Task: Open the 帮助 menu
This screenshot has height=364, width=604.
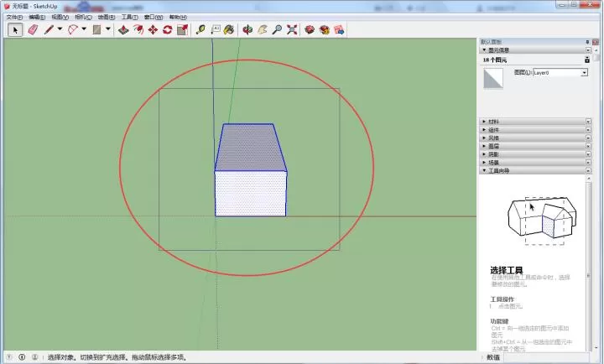Action: (x=178, y=17)
